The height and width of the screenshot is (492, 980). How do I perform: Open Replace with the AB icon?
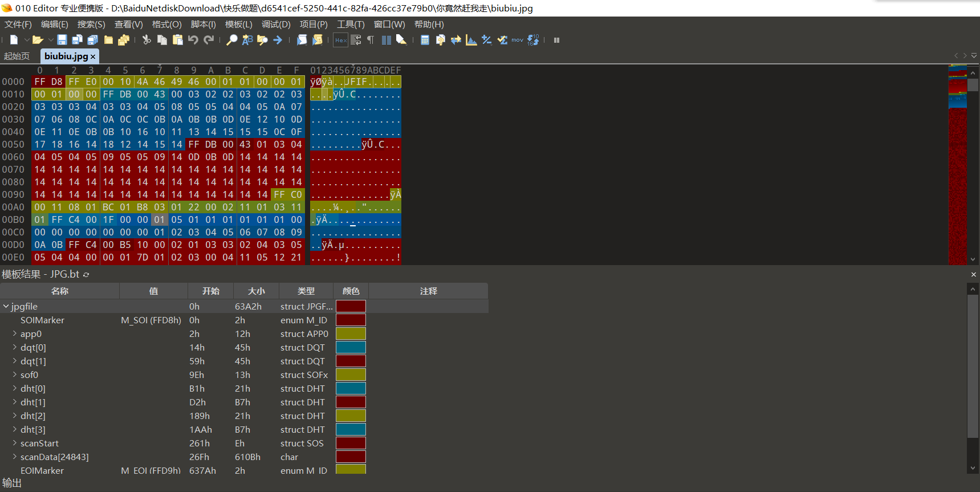pyautogui.click(x=247, y=40)
